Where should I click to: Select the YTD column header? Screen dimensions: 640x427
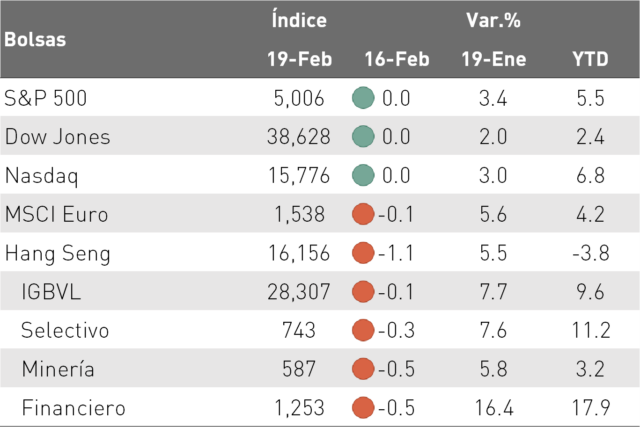[x=590, y=59]
